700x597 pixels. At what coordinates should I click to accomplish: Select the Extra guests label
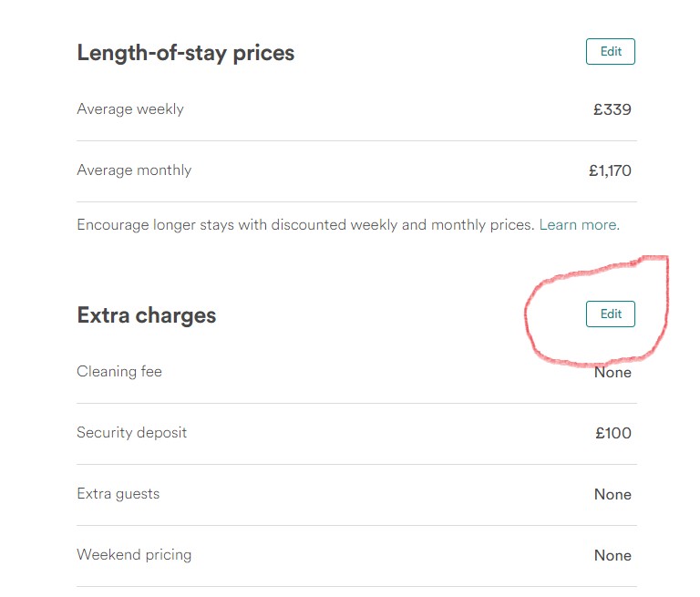(118, 494)
